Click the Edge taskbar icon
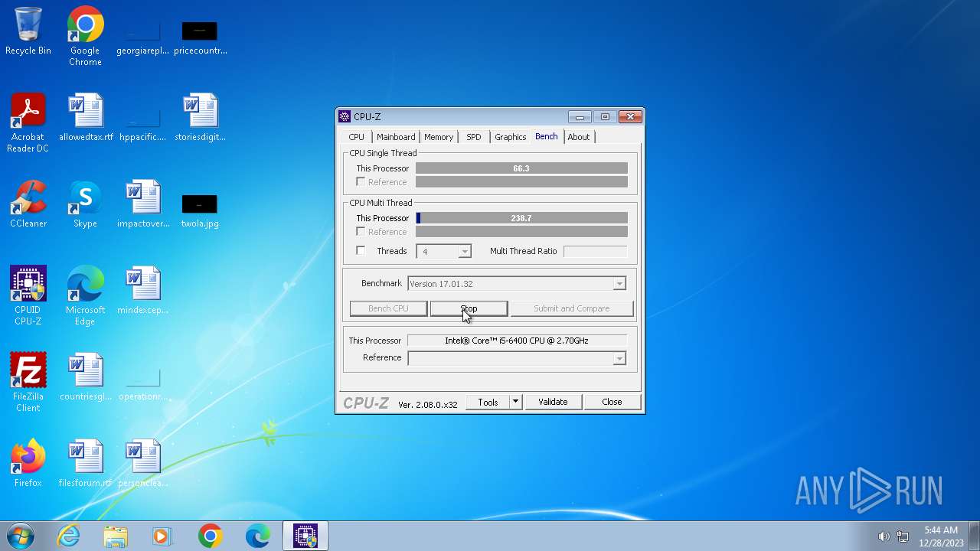Viewport: 980px width, 551px height. pos(257,536)
